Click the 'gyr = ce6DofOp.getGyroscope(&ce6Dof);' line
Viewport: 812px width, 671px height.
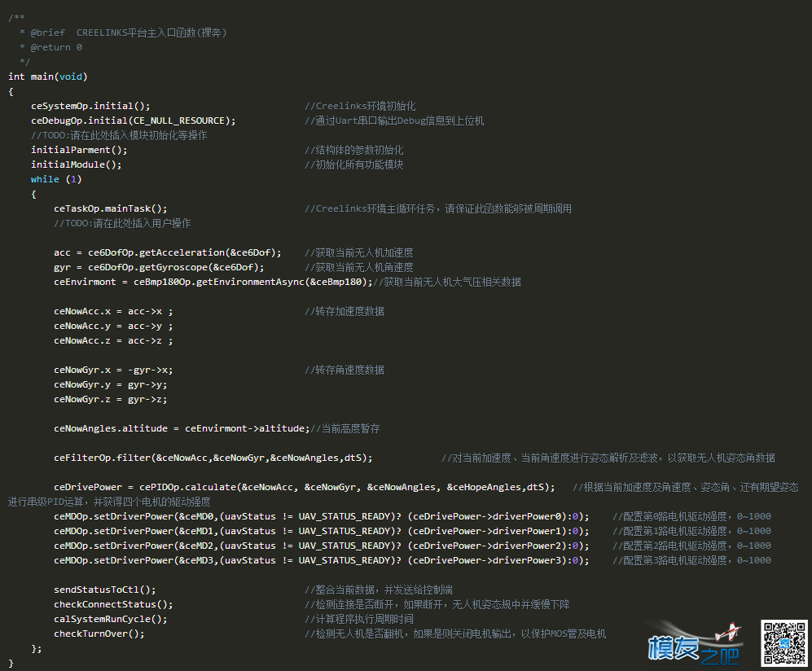tap(159, 267)
